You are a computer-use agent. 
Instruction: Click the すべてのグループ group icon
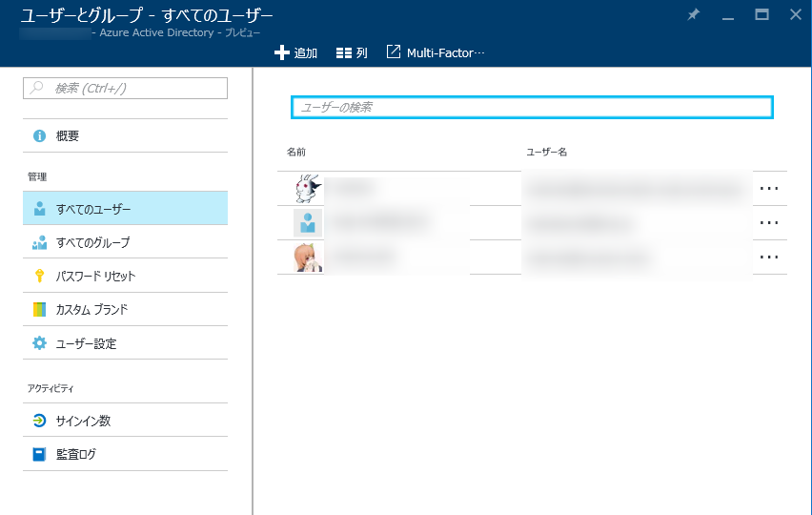coord(39,242)
